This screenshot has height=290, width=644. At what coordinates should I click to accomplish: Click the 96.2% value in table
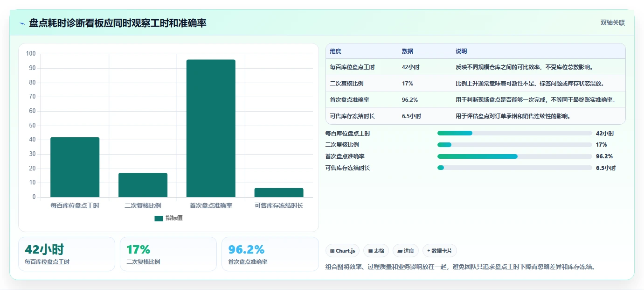pyautogui.click(x=409, y=100)
